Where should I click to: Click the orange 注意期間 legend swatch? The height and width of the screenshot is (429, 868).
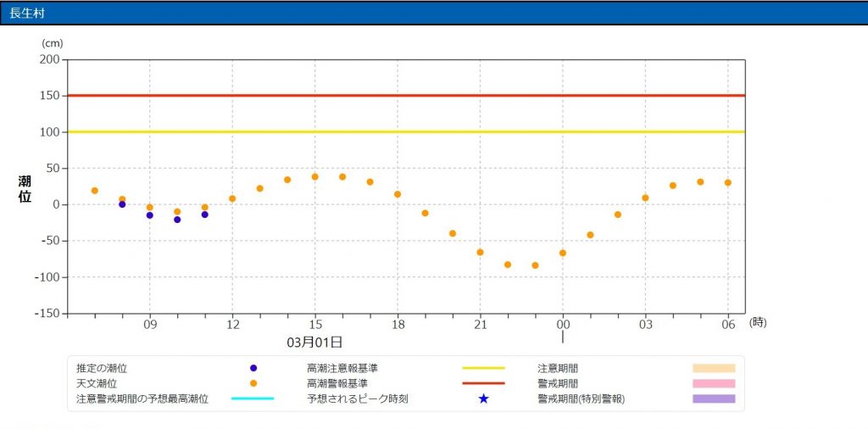click(x=714, y=368)
